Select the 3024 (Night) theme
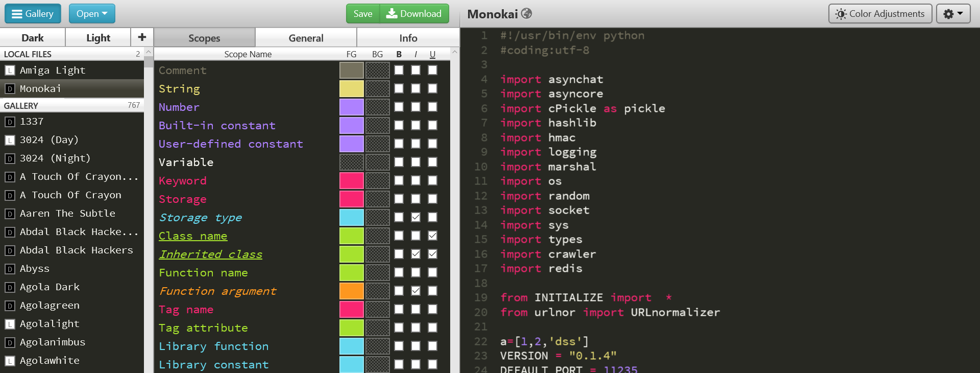This screenshot has height=373, width=980. pyautogui.click(x=72, y=158)
